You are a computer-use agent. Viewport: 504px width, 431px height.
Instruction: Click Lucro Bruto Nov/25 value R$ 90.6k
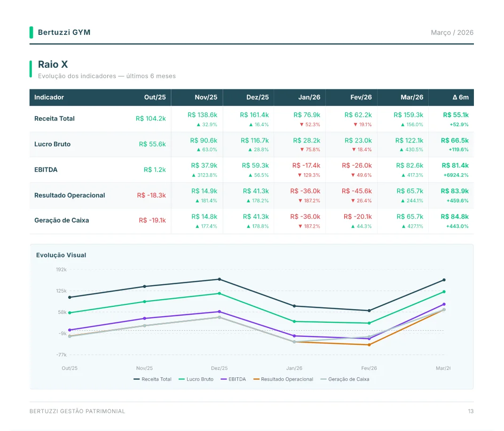pyautogui.click(x=204, y=141)
